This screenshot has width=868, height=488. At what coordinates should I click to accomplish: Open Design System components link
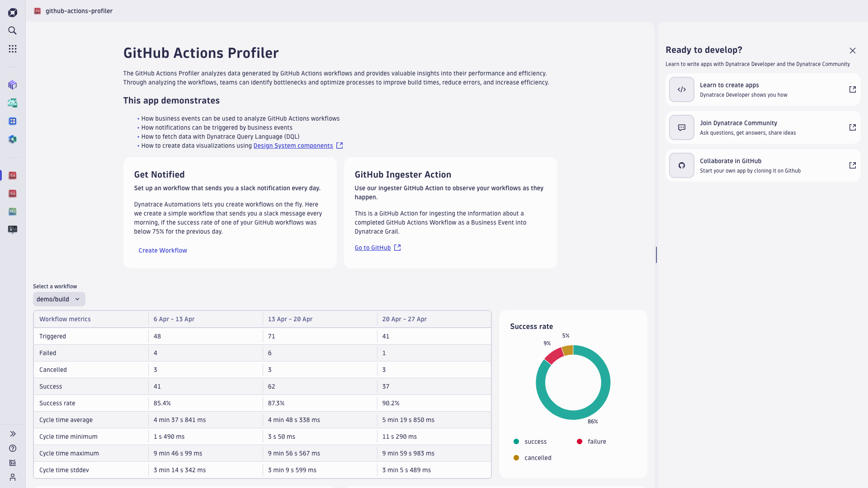click(x=292, y=145)
